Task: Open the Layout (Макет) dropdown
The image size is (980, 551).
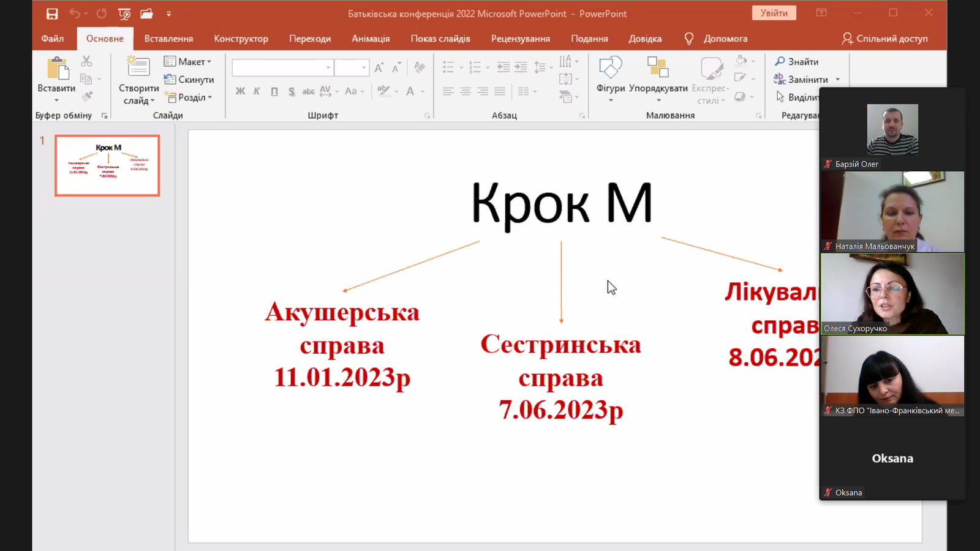Action: coord(188,61)
